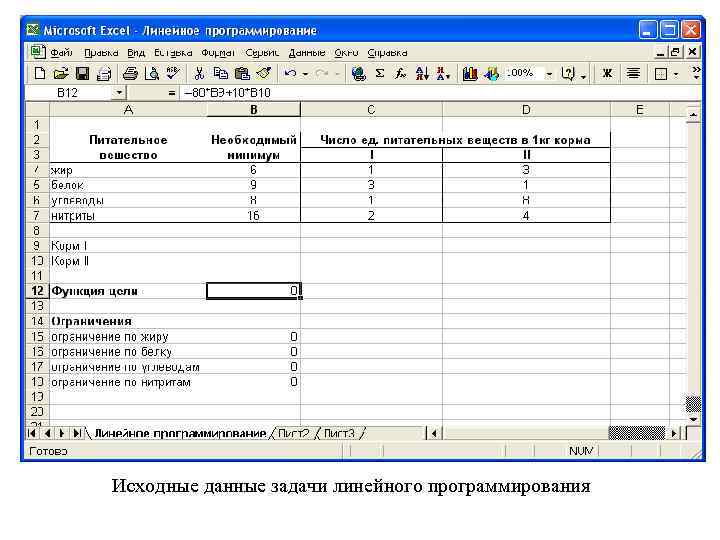Open the Вид menu

pyautogui.click(x=136, y=53)
